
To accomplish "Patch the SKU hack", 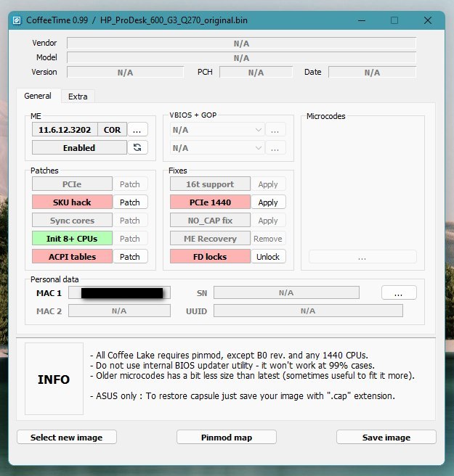I will point(130,202).
